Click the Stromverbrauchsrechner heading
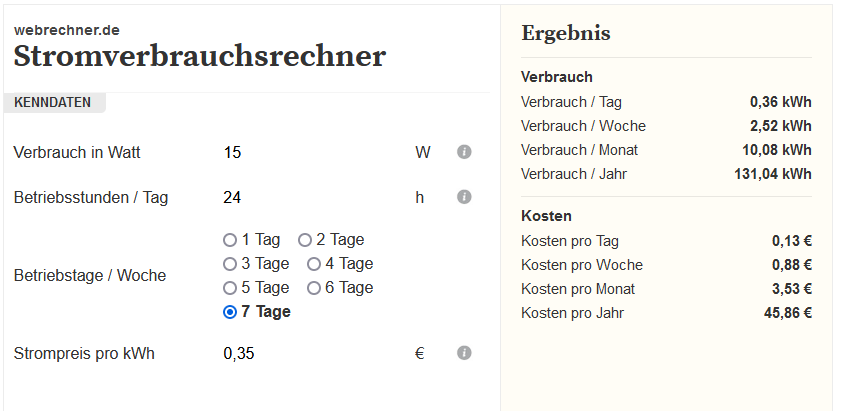This screenshot has width=841, height=411. pyautogui.click(x=200, y=56)
